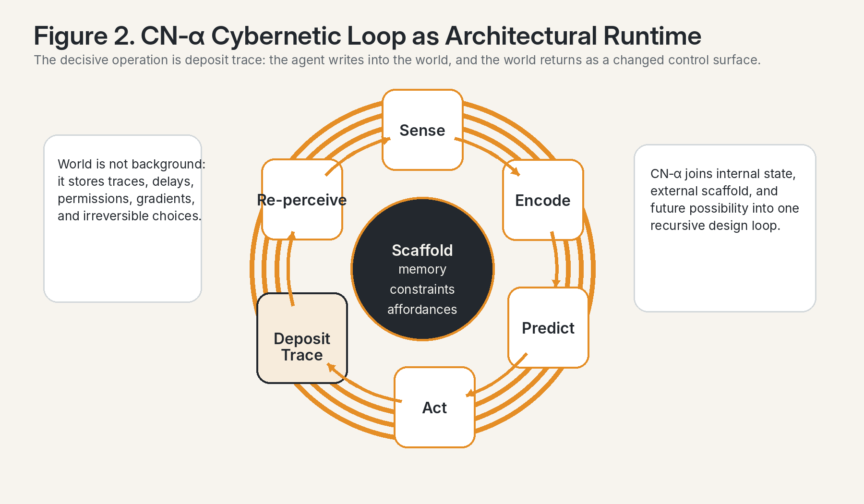This screenshot has width=864, height=504.
Task: Click the arrowhead entering Deposit Trace
Action: click(x=331, y=367)
